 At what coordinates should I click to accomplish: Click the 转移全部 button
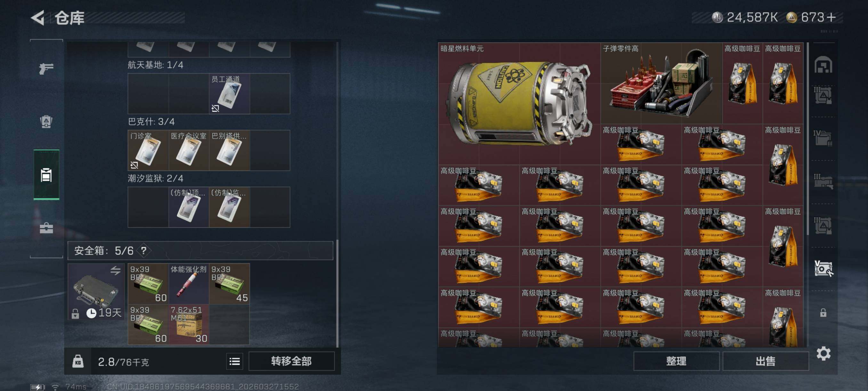292,361
